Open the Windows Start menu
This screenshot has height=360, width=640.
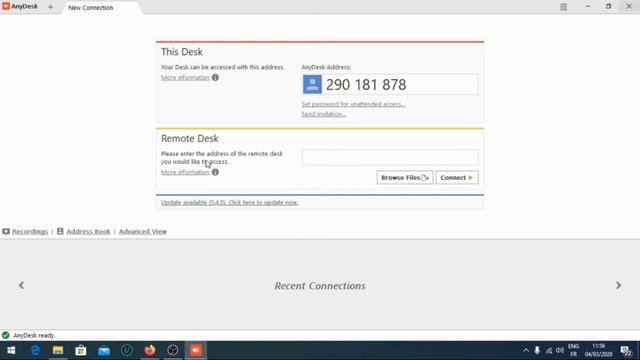click(11, 351)
